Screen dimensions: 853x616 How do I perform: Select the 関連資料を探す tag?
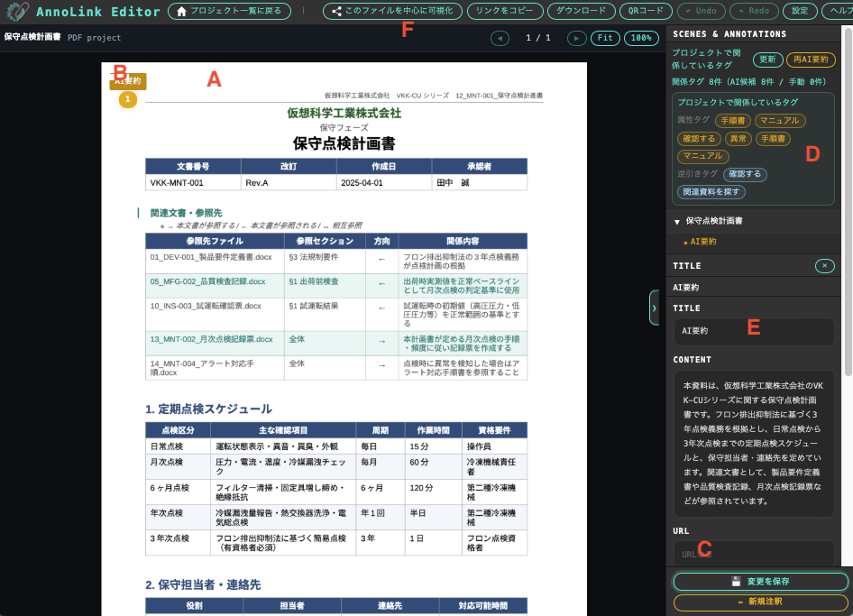711,192
